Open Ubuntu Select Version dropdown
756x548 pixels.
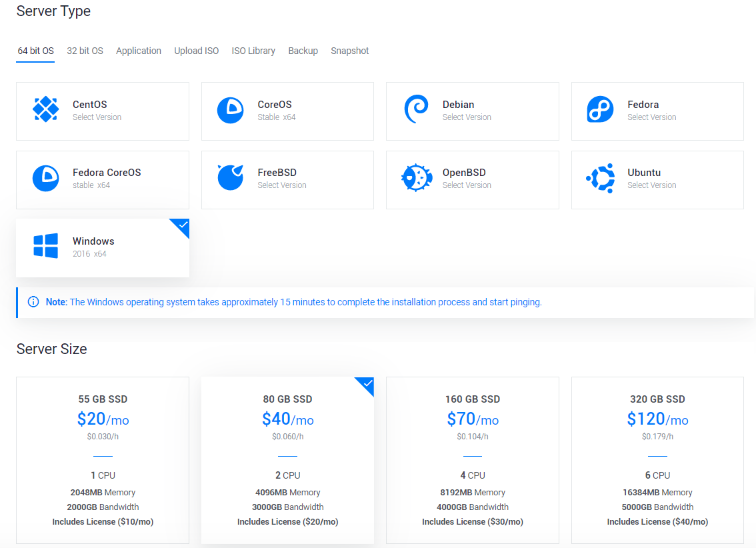pyautogui.click(x=651, y=185)
